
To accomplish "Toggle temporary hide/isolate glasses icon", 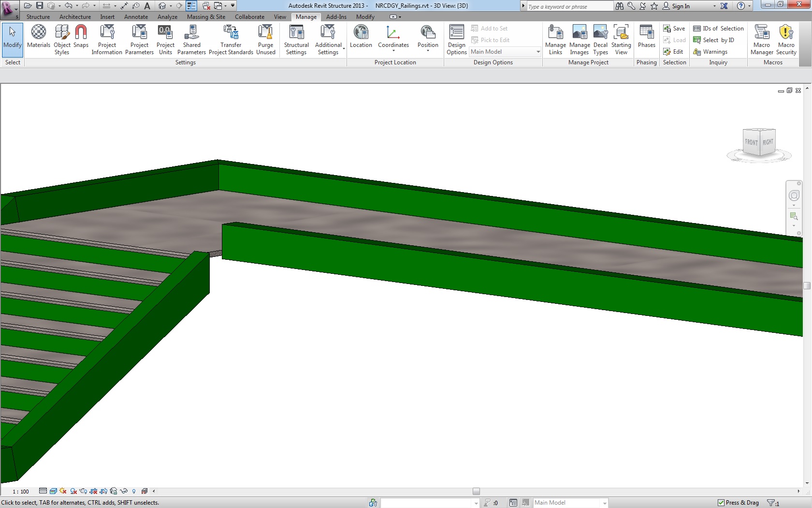I will coord(124,491).
